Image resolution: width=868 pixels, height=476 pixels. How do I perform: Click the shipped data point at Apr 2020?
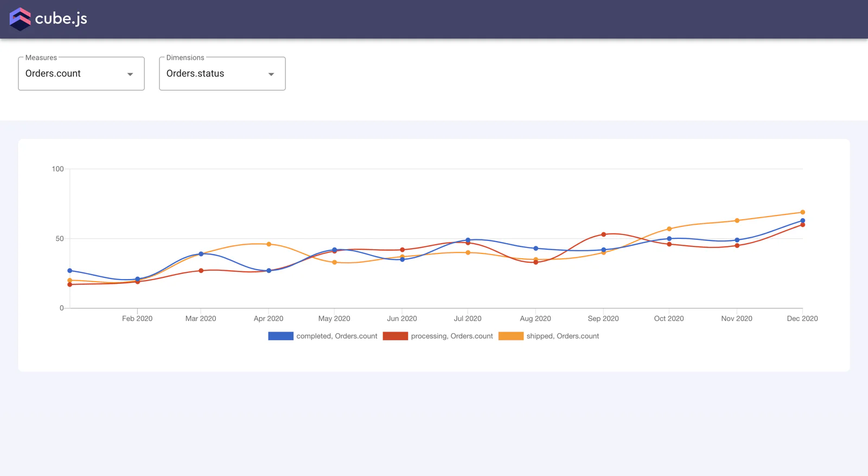coord(269,244)
